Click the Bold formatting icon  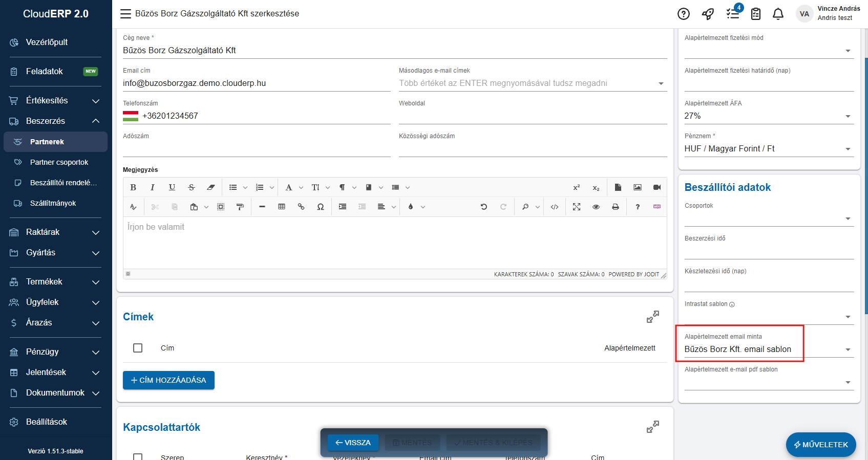pyautogui.click(x=133, y=187)
